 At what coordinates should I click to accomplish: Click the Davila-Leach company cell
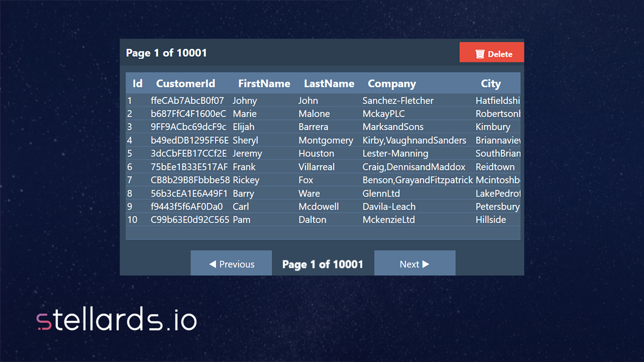pyautogui.click(x=388, y=207)
